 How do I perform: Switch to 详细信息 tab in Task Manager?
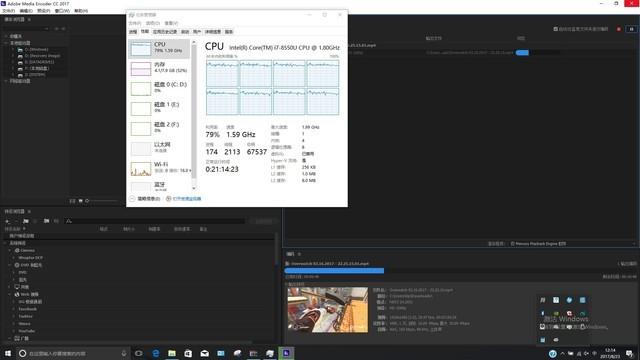[x=213, y=31]
